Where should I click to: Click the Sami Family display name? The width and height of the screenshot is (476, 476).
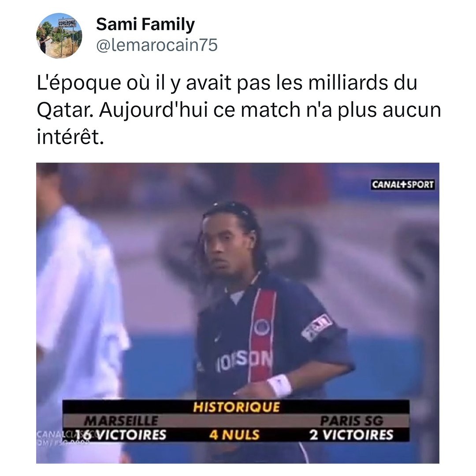145,25
